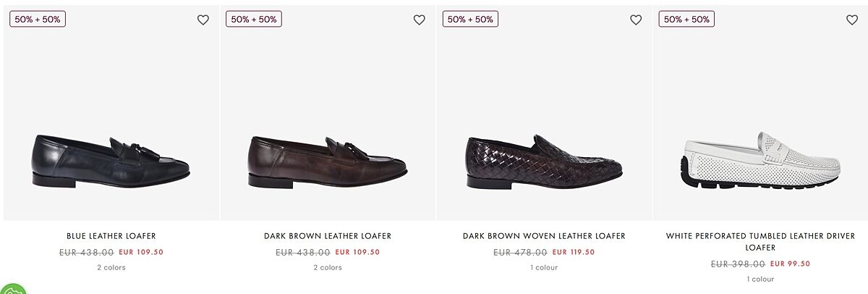Open the Blue Leather Loafer title link
868x294 pixels.
click(111, 236)
